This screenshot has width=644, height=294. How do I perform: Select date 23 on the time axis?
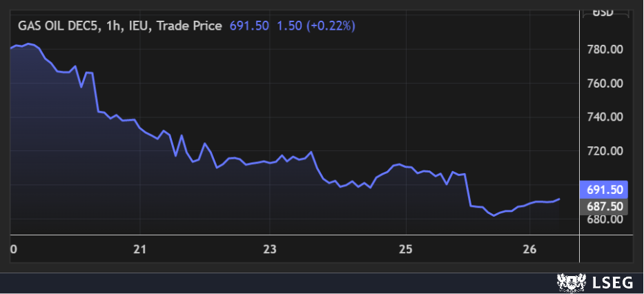point(270,249)
